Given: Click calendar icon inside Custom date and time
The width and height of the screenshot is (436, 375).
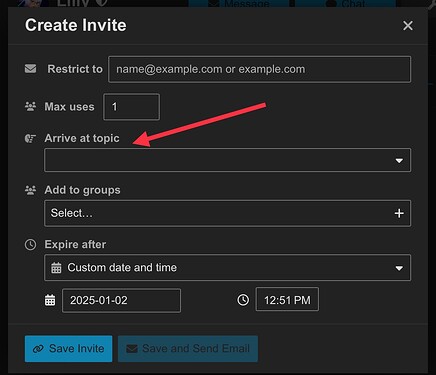Looking at the screenshot, I should 56,268.
